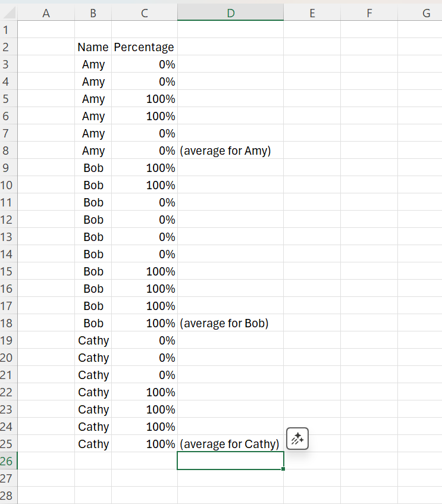Click Amy's percentage cell in row 5

[144, 99]
